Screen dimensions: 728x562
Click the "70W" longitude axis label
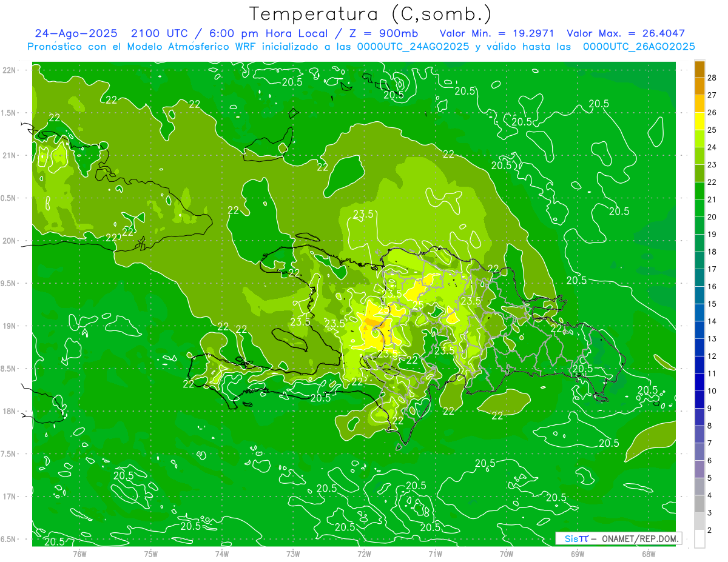[507, 554]
